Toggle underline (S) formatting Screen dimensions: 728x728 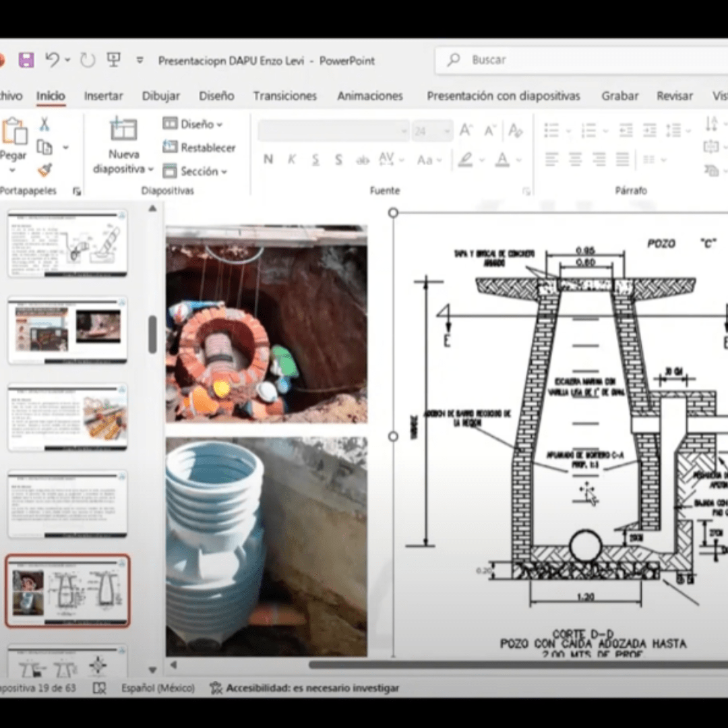(315, 160)
